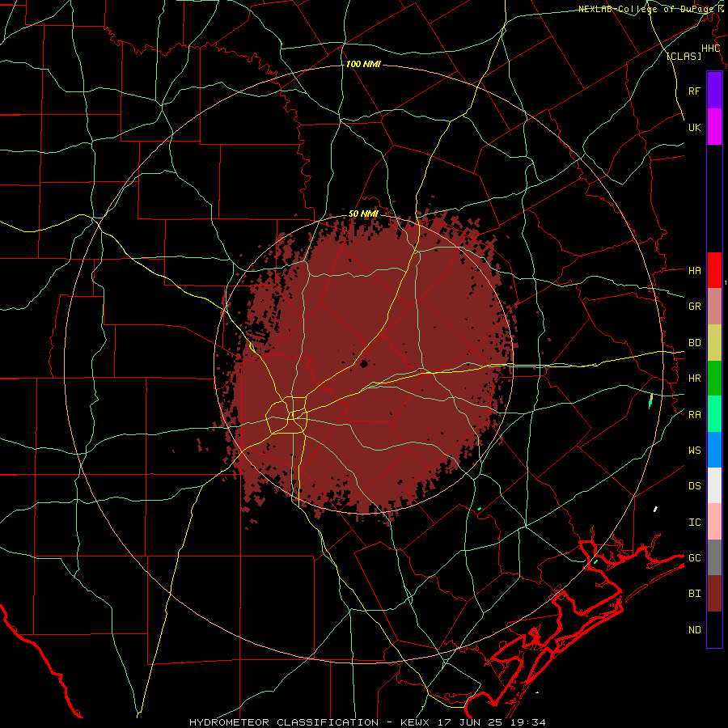Select the RA legend label
Viewport: 728px width, 728px height.
[x=695, y=415]
